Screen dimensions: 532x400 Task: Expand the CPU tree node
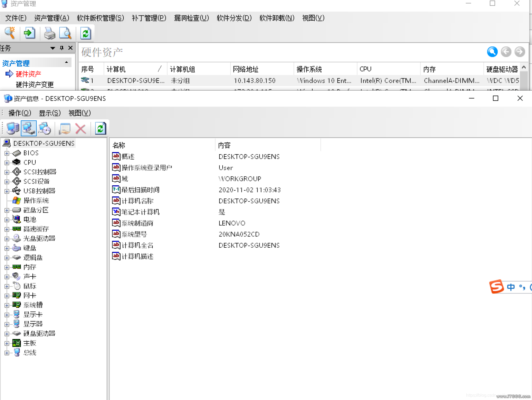click(x=7, y=163)
